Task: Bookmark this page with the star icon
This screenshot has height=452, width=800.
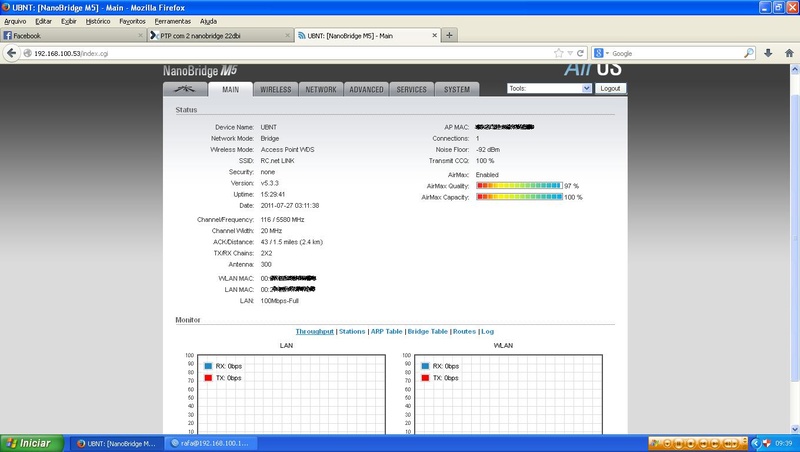Action: click(559, 53)
